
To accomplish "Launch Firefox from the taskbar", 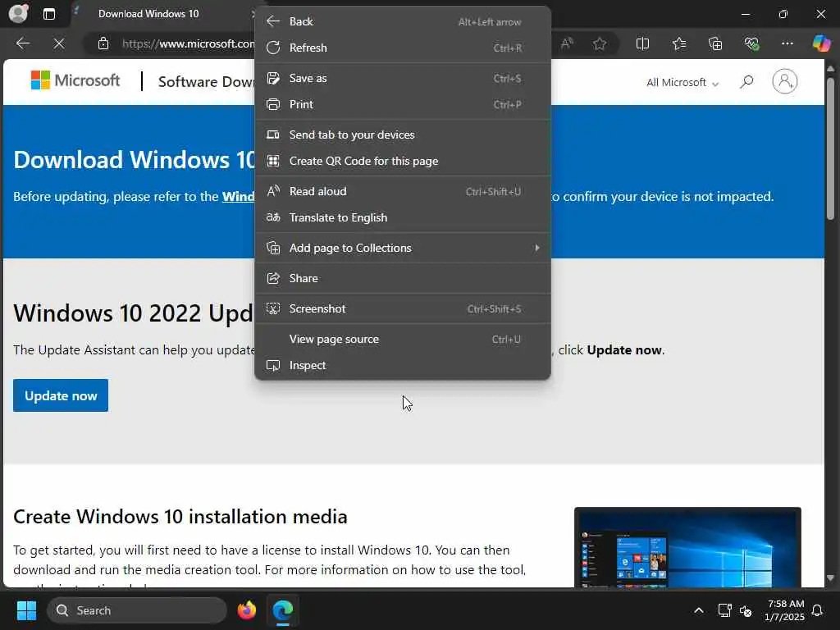I will tap(246, 610).
